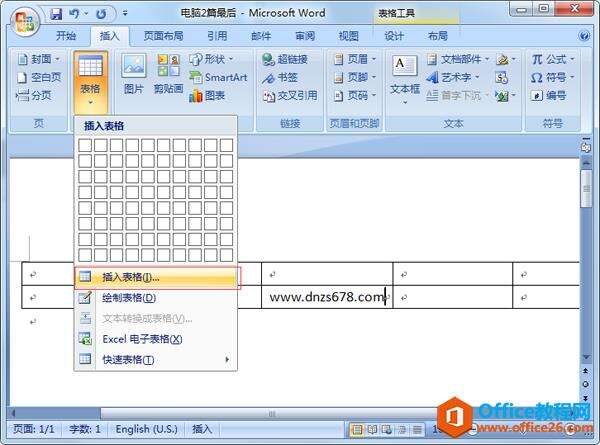The width and height of the screenshot is (600, 445).
Task: Switch to draft view
Action: pos(418,430)
